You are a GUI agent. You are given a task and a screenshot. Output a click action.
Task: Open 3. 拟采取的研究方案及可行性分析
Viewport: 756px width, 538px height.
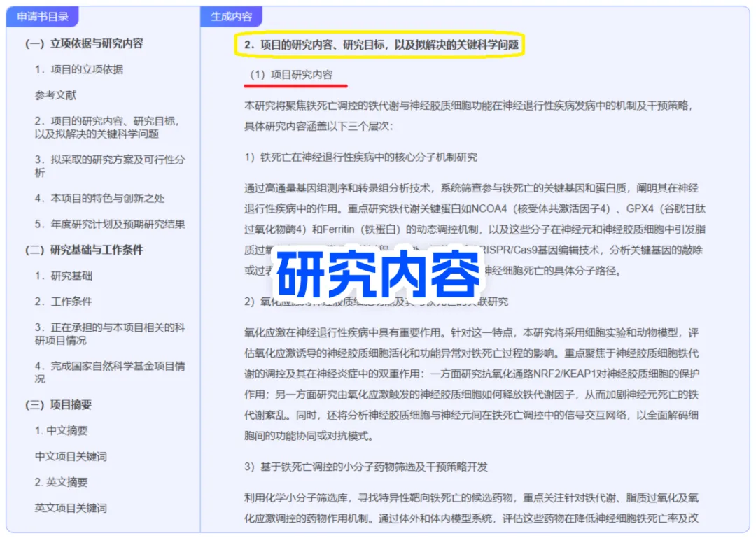[x=110, y=166]
